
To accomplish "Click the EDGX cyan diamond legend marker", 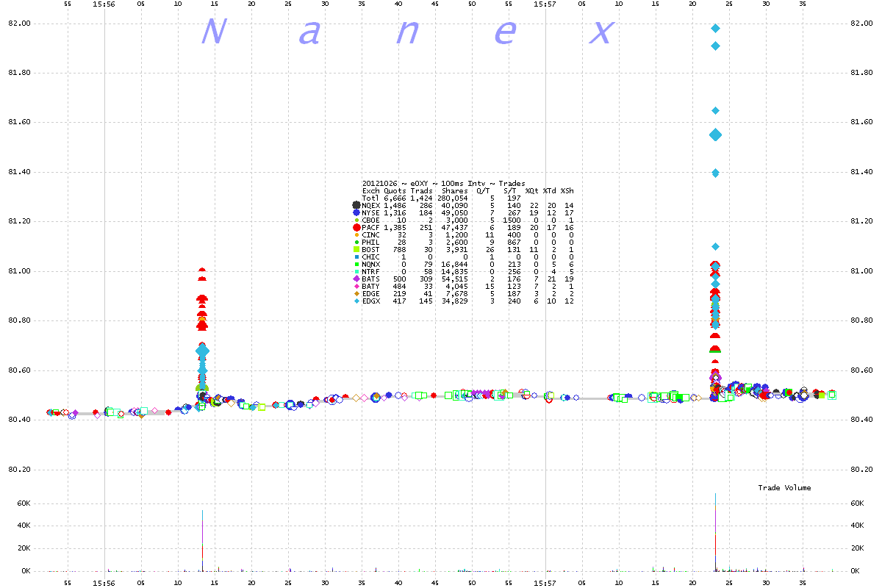I will tap(356, 301).
